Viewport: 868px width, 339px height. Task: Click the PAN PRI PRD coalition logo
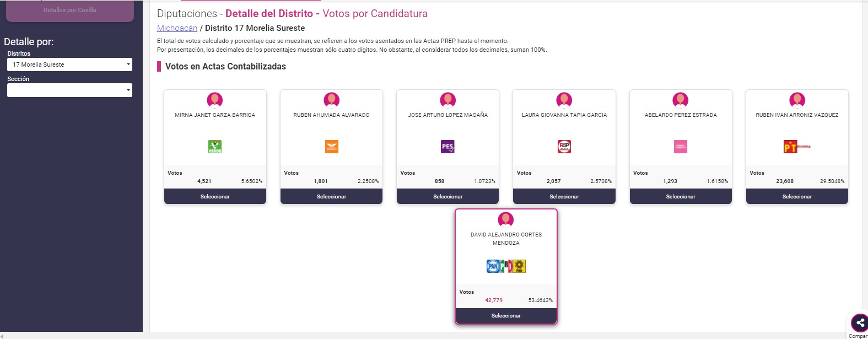point(506,266)
